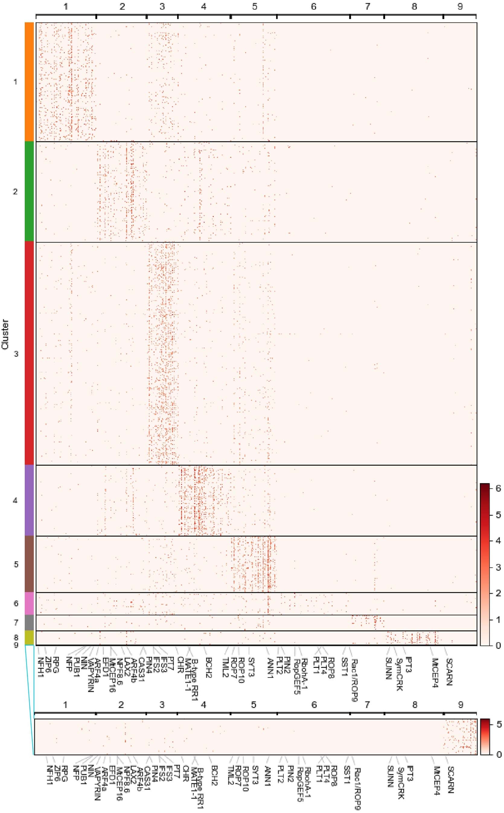Click the green Cluster 2 sidebar marker
This screenshot has height=813, width=504.
(x=29, y=192)
